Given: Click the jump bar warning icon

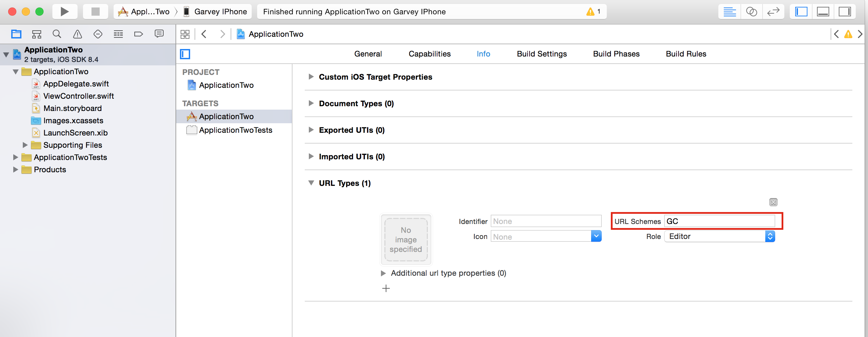Looking at the screenshot, I should pyautogui.click(x=848, y=34).
